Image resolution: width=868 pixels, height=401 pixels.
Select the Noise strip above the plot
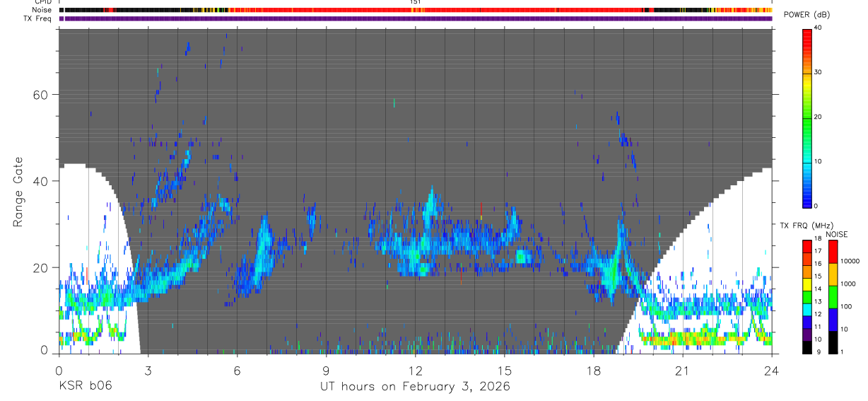point(415,11)
